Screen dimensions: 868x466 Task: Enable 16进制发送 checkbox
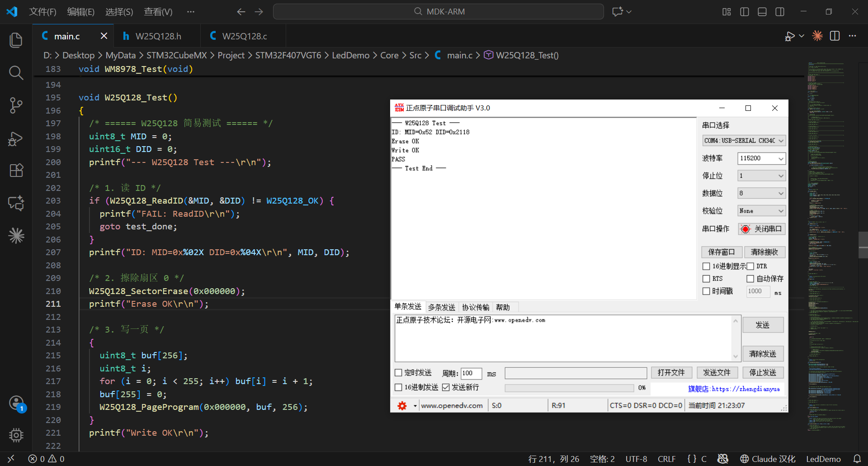pyautogui.click(x=398, y=387)
